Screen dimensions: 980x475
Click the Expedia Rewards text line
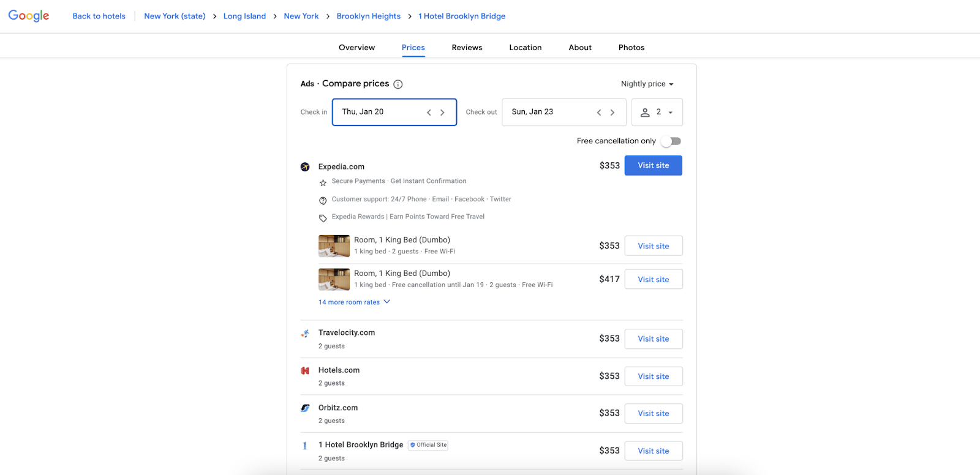[x=408, y=217]
